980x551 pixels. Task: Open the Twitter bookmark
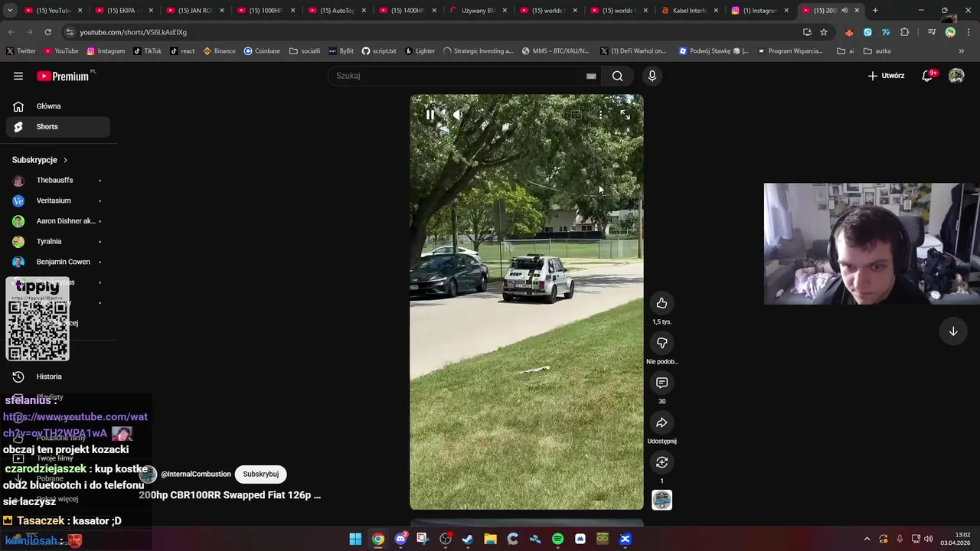coord(21,51)
